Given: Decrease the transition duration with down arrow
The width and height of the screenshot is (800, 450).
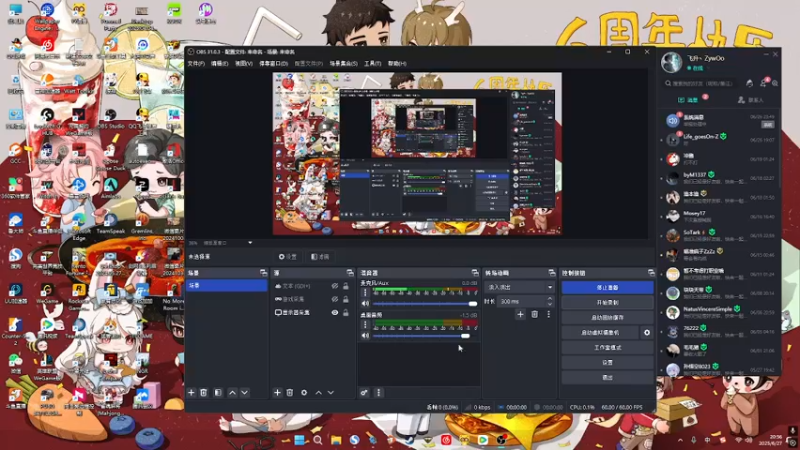Looking at the screenshot, I should click(x=549, y=304).
